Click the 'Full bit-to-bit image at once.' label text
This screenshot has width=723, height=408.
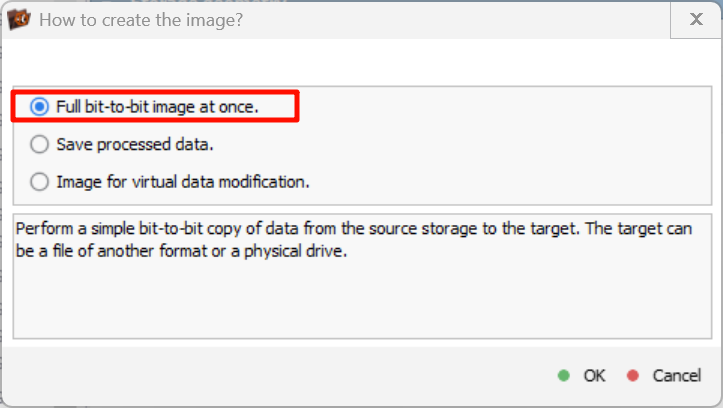(x=157, y=106)
